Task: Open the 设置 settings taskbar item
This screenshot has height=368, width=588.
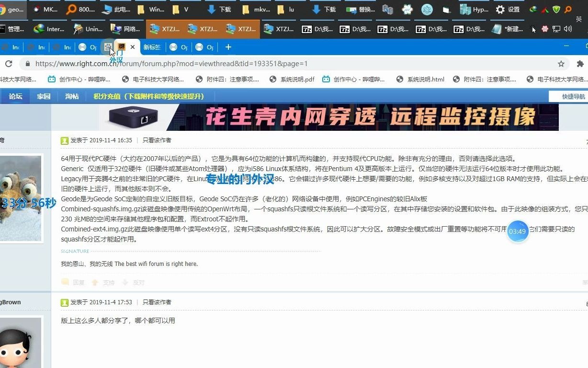Action: [x=508, y=9]
